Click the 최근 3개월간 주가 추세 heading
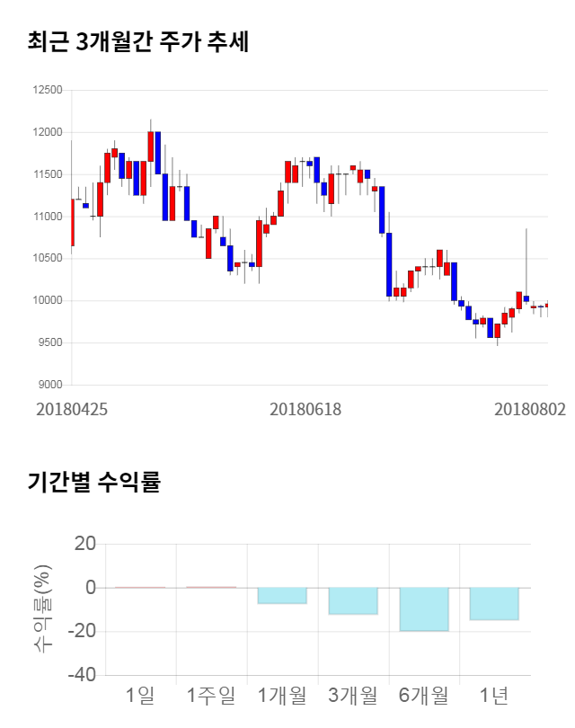This screenshot has height=728, width=575. pyautogui.click(x=138, y=42)
